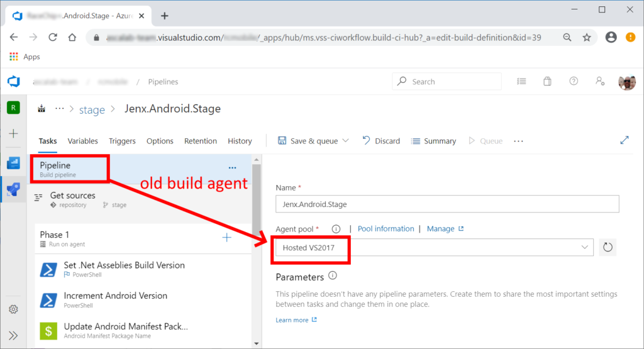Bookmark this page with the star icon
The image size is (644, 349).
pos(587,37)
